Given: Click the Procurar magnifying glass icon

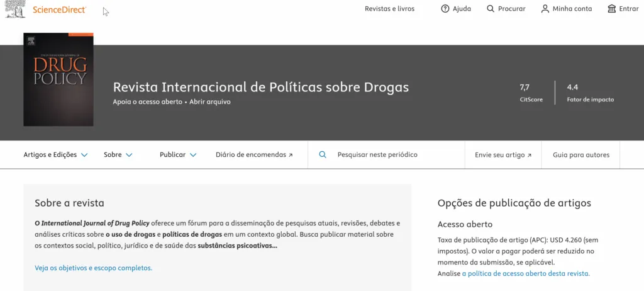Looking at the screenshot, I should 491,9.
